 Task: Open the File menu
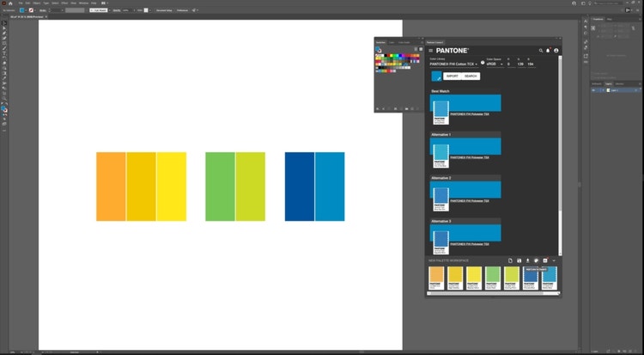pyautogui.click(x=21, y=3)
